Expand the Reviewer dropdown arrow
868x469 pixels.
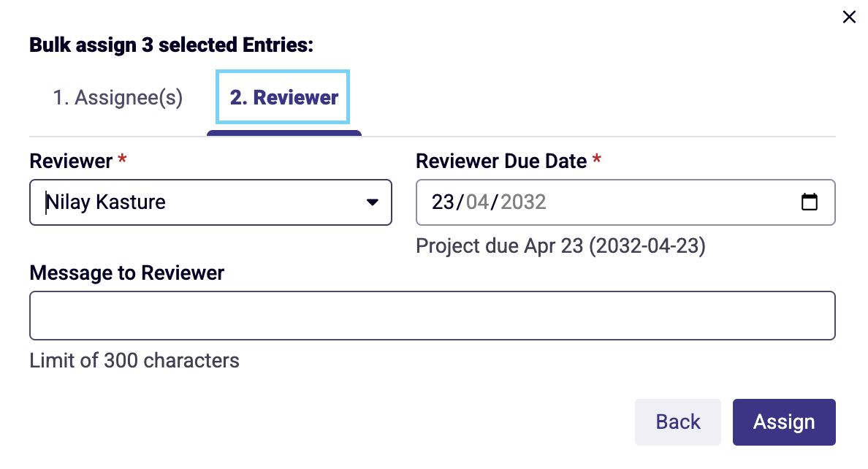click(373, 202)
